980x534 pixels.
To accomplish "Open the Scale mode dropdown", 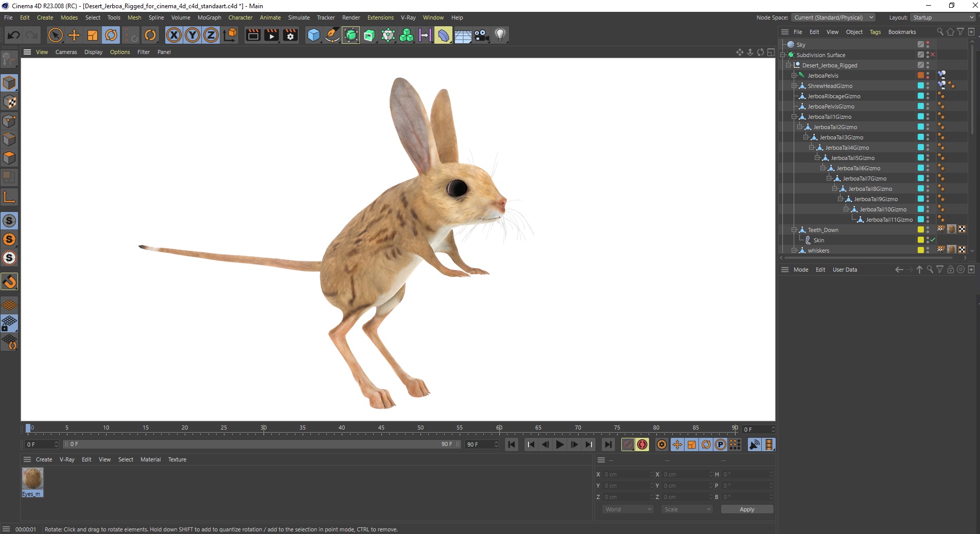I will click(x=687, y=509).
